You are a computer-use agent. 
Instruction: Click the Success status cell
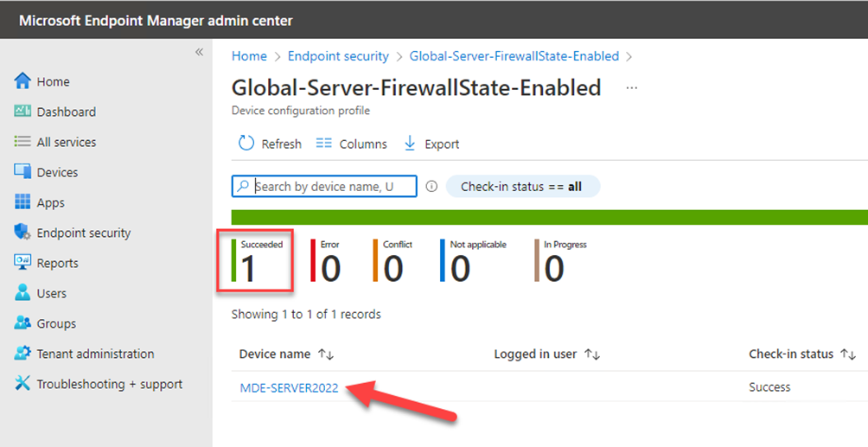[x=769, y=387]
